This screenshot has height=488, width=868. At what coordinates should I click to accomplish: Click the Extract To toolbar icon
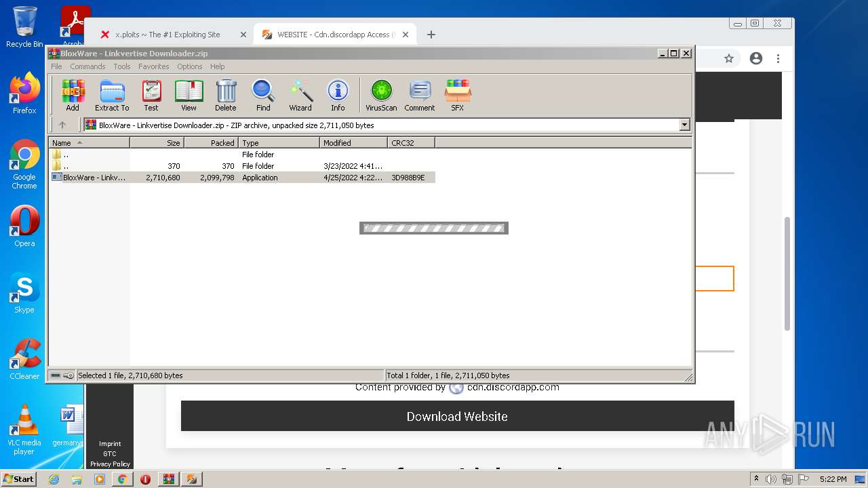(x=112, y=95)
